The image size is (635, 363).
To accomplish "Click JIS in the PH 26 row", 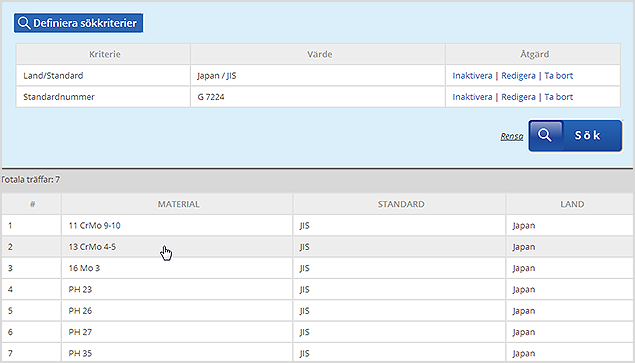I will [x=305, y=311].
